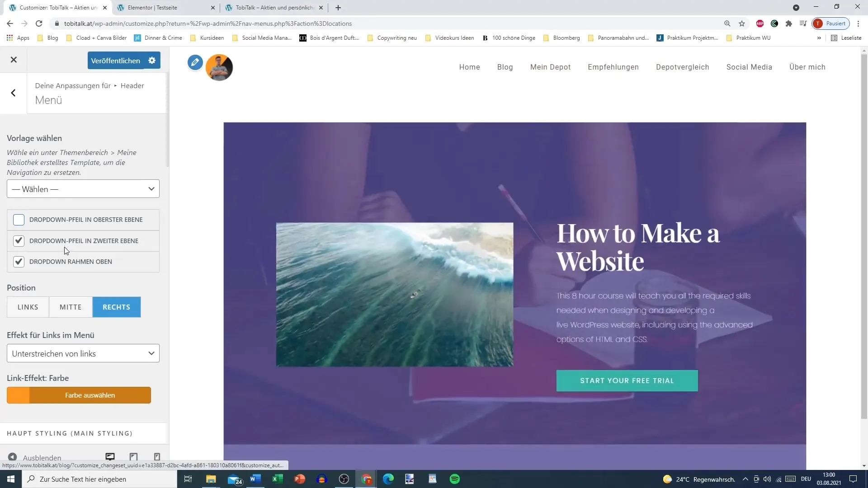Open Chrome extensions puzzle icon

(x=789, y=23)
